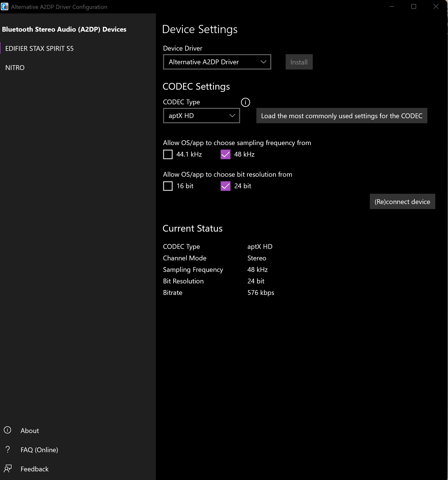This screenshot has height=480, width=448.
Task: Click the Feedback person icon
Action: click(8, 469)
